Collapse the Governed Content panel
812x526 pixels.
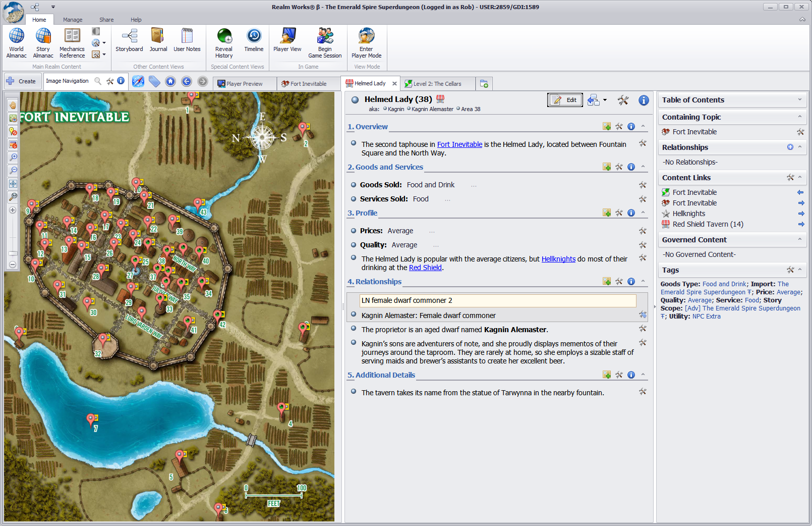799,239
